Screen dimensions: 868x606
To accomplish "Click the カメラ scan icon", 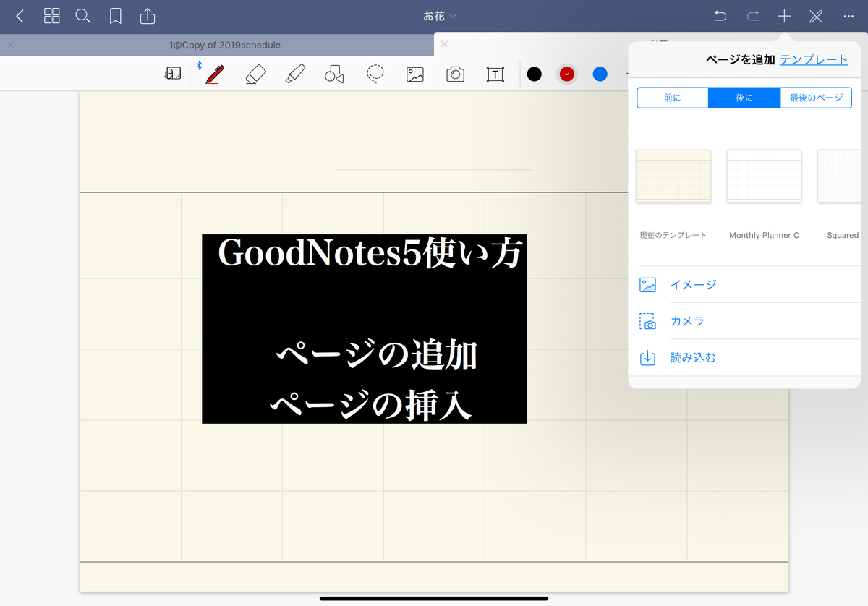I will tap(647, 321).
